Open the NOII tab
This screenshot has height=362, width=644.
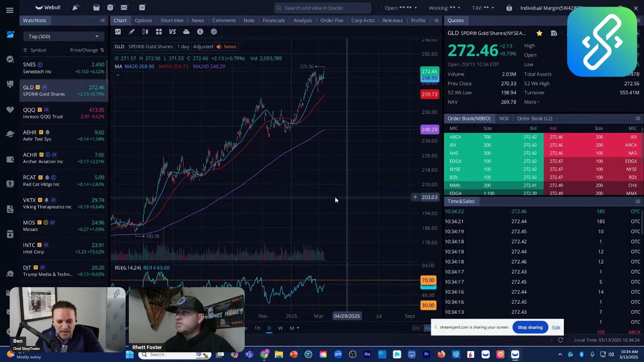(504, 119)
